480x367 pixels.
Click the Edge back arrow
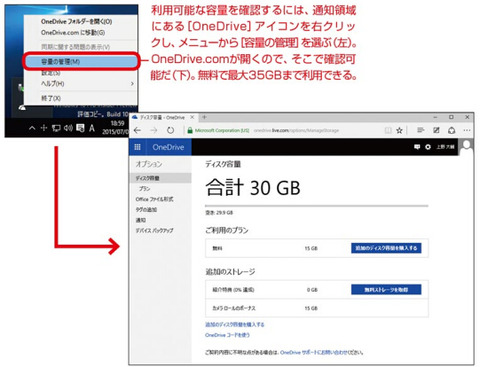pos(137,130)
